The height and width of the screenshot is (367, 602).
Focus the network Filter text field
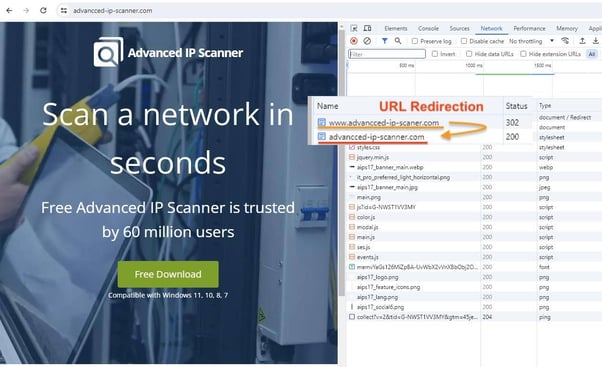click(387, 54)
